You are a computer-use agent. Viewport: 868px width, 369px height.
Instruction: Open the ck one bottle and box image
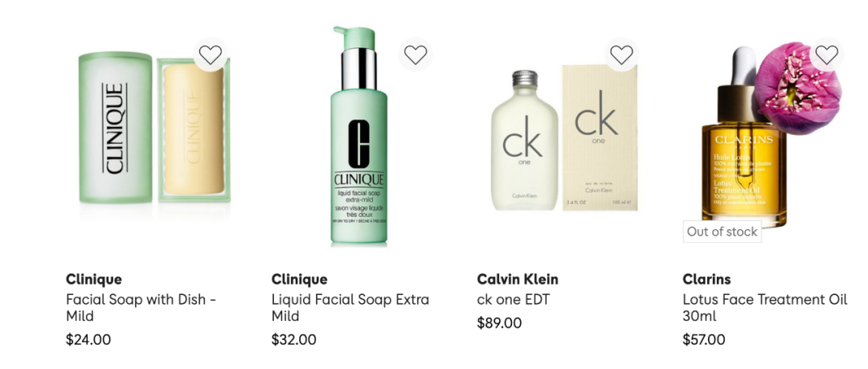(x=564, y=138)
